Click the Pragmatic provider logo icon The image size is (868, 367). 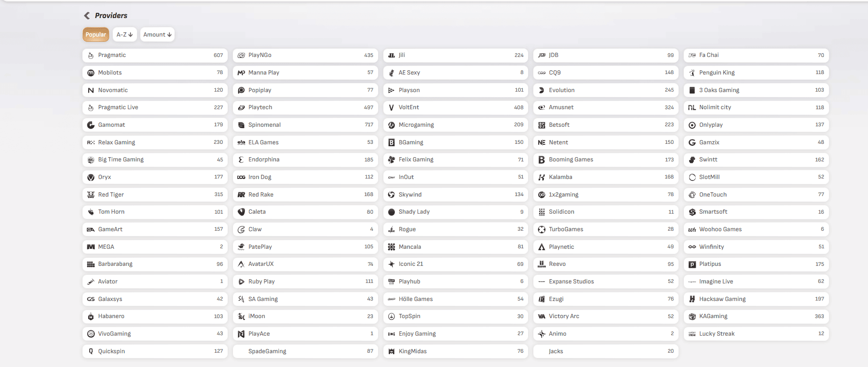(x=91, y=56)
